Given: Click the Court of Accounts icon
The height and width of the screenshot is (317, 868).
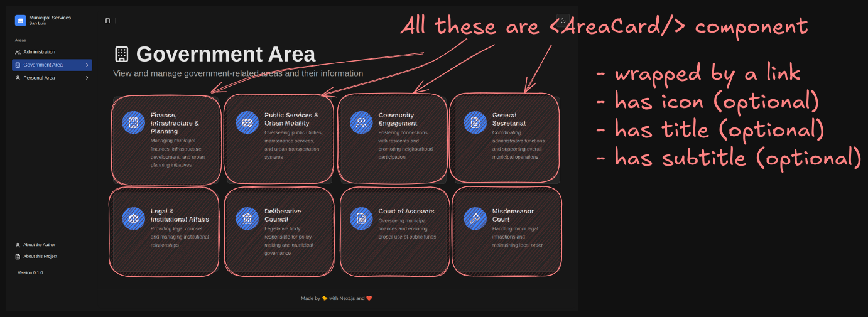Looking at the screenshot, I should (x=361, y=218).
